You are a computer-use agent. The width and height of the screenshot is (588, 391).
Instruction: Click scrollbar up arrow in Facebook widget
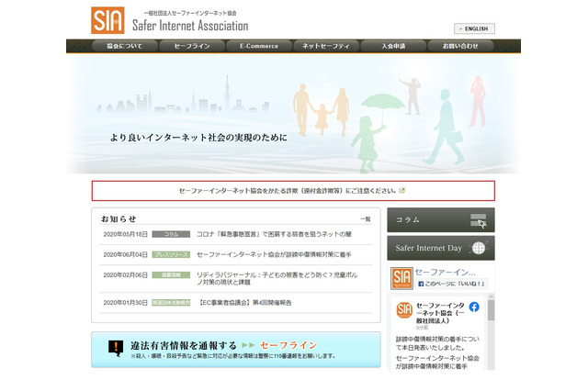(491, 296)
